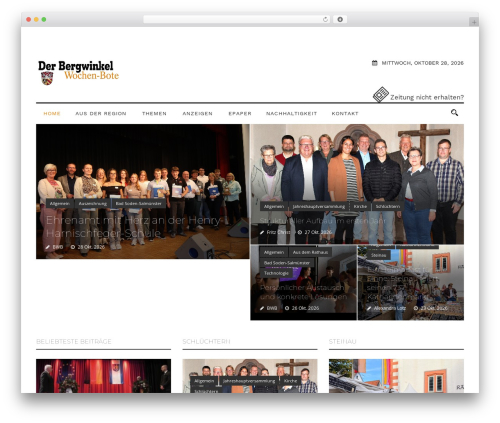This screenshot has height=423, width=500.
Task: Click the Der Bergwinkel Wochen-Bote logo
Action: pyautogui.click(x=78, y=73)
